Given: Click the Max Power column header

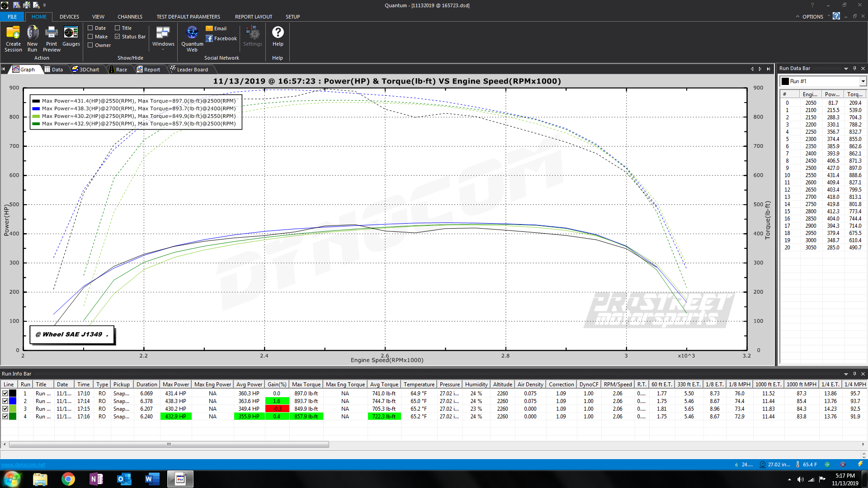Looking at the screenshot, I should point(175,385).
